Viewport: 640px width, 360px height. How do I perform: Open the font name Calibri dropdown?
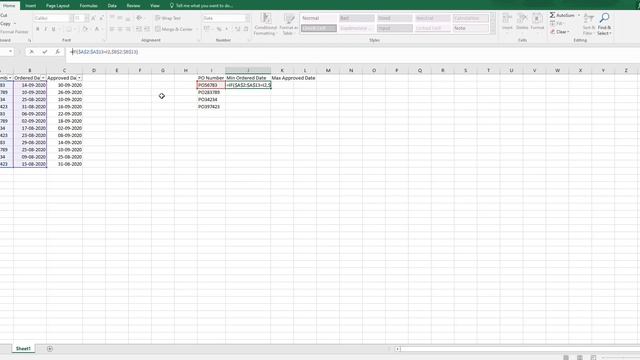click(71, 18)
